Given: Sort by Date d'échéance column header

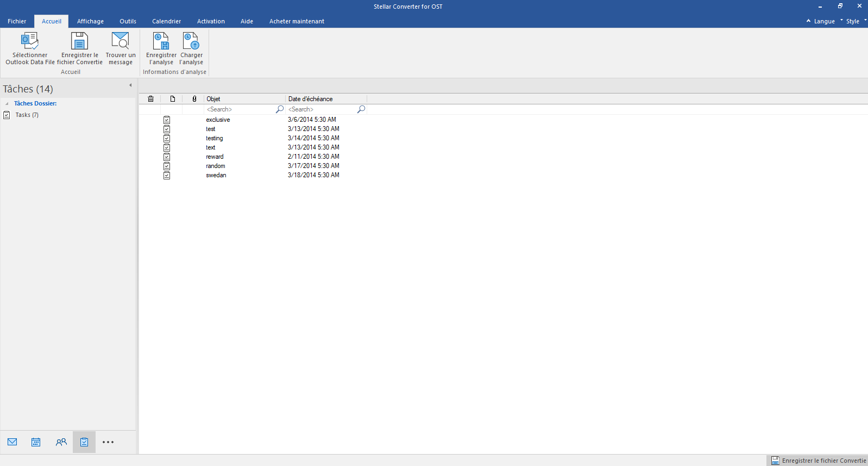Looking at the screenshot, I should [326, 99].
